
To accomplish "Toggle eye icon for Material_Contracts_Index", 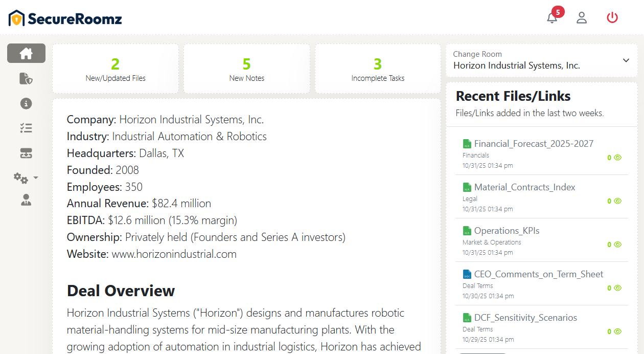I will coord(617,201).
